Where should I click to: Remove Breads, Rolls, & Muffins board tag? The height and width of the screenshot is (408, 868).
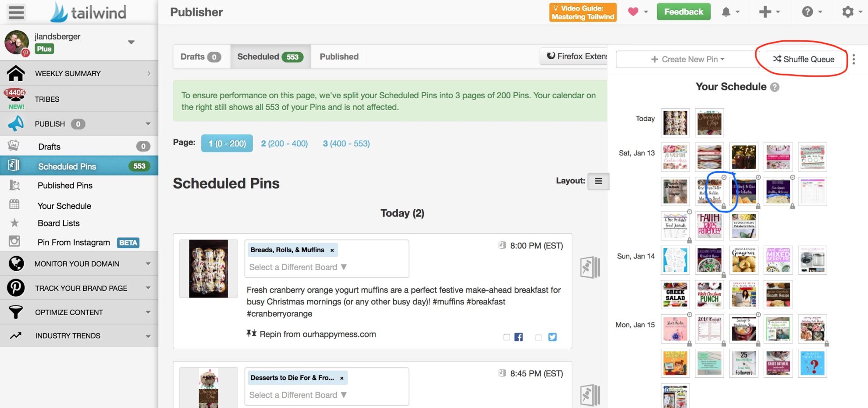point(332,250)
